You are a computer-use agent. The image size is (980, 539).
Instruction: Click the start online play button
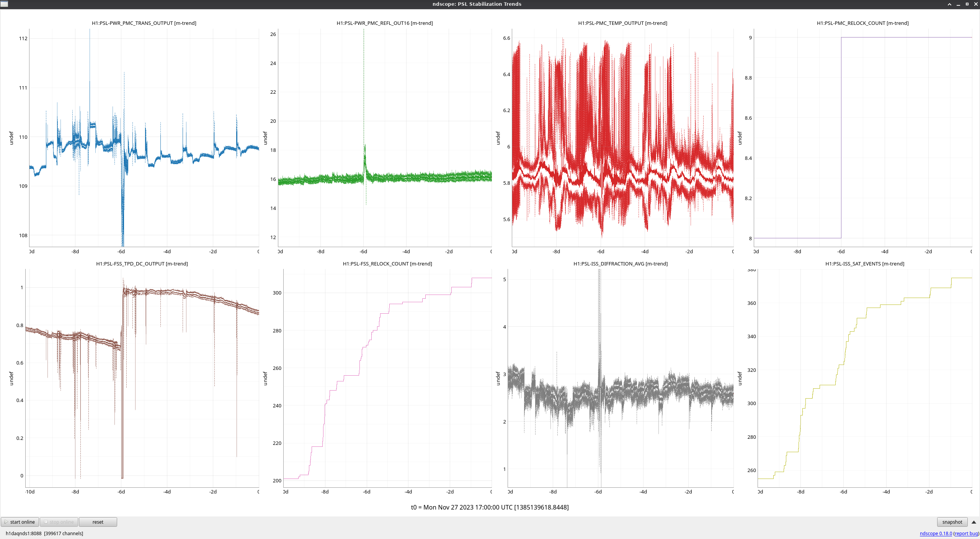click(20, 522)
